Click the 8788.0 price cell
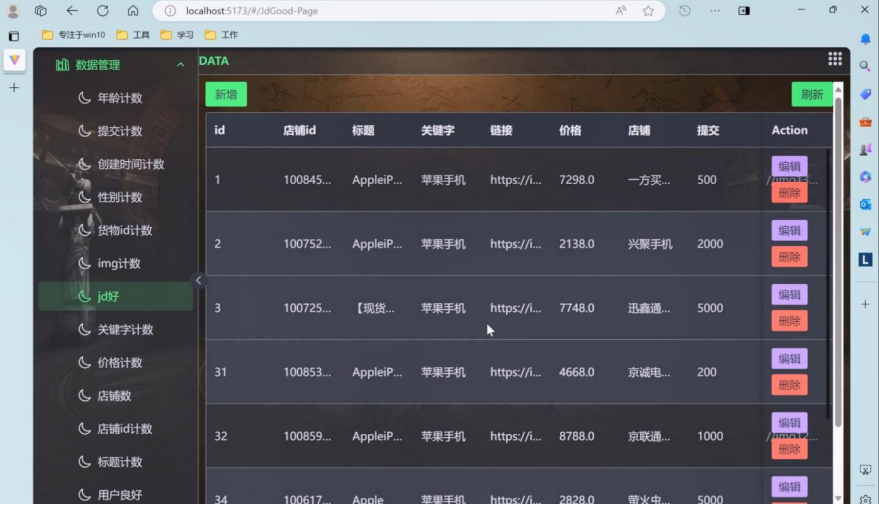The width and height of the screenshot is (879, 505). point(577,436)
